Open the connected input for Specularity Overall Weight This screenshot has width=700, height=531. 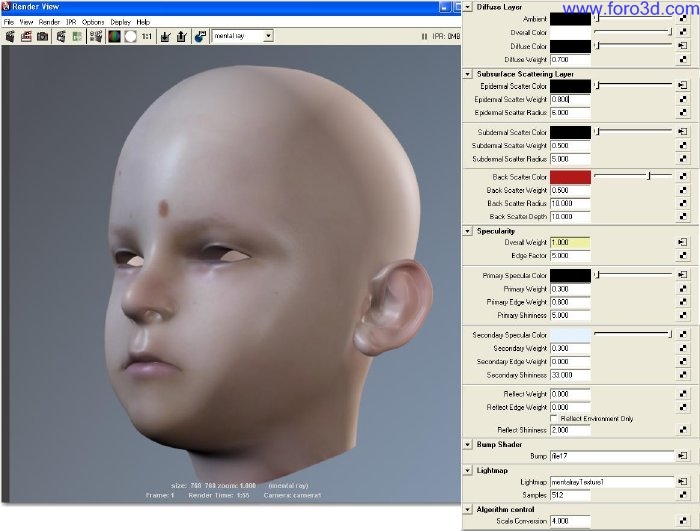683,242
